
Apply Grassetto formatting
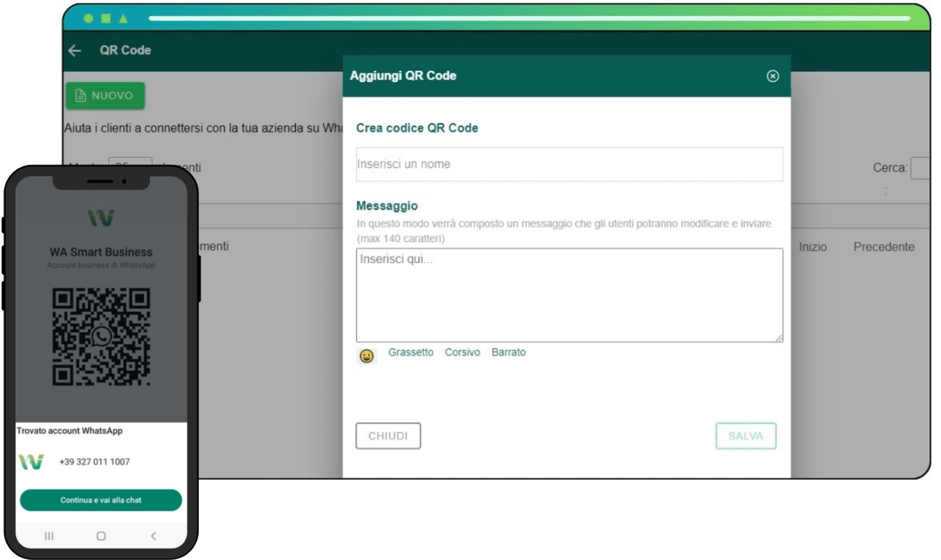411,352
